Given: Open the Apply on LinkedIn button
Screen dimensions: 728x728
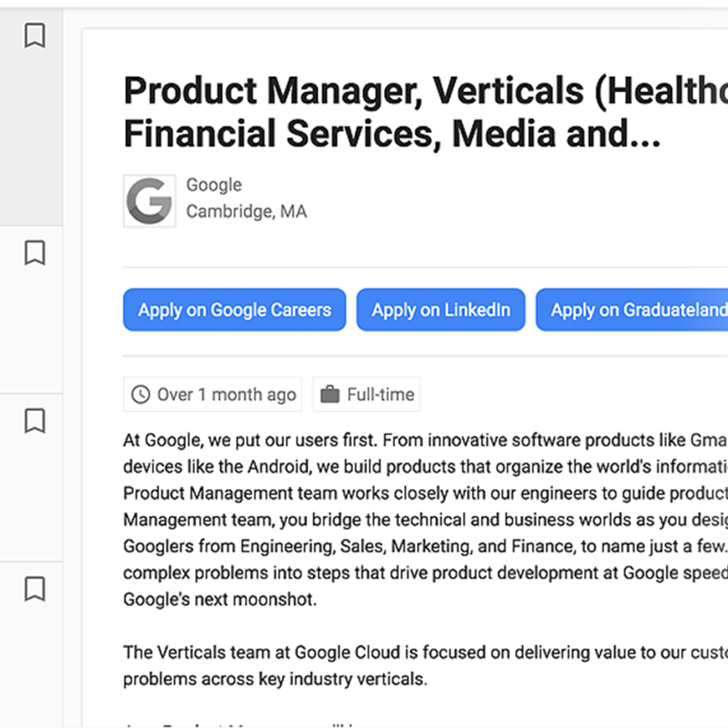Looking at the screenshot, I should 440,309.
